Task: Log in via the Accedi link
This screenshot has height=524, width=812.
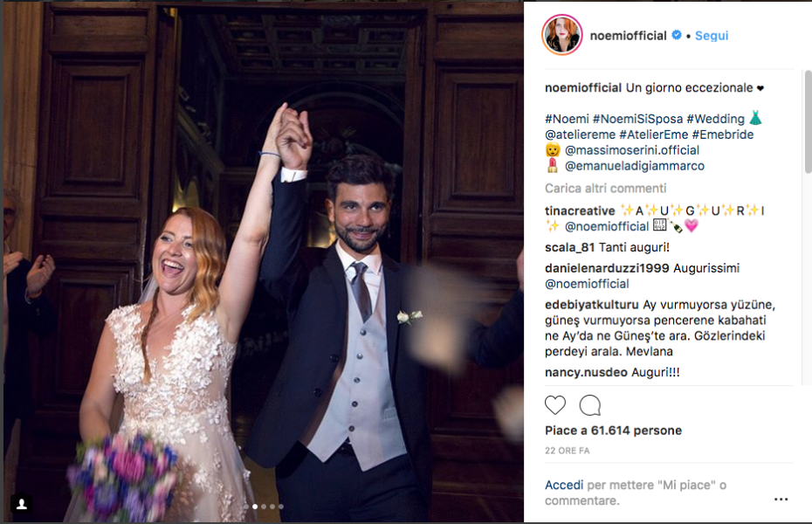Action: 564,486
